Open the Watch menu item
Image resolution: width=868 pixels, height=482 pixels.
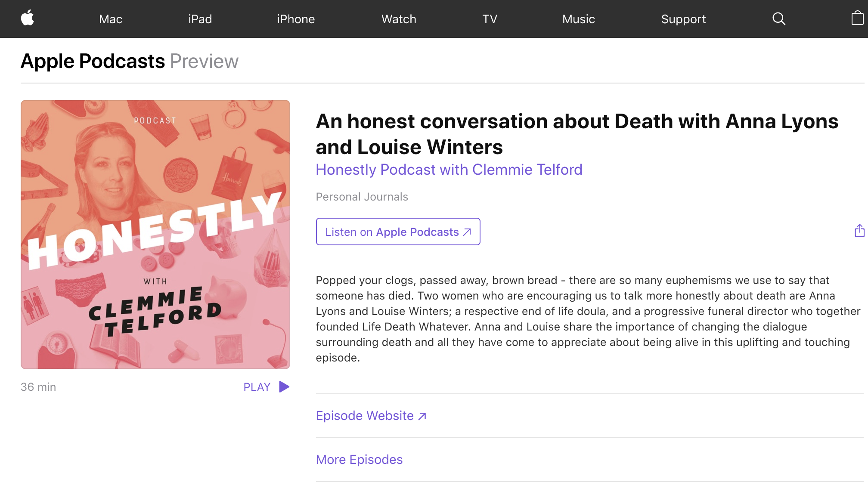click(x=399, y=19)
